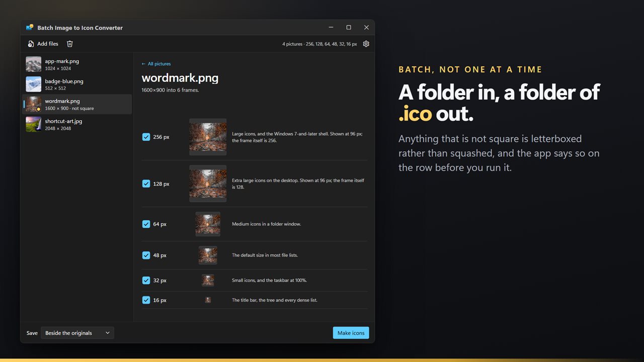Click the trash icon to remove files

[x=70, y=44]
